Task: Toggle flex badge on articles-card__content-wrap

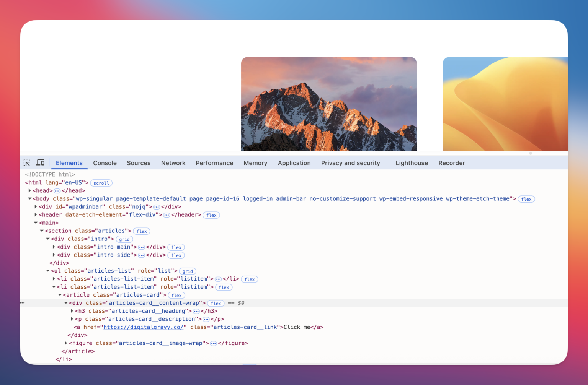Action: [216, 304]
